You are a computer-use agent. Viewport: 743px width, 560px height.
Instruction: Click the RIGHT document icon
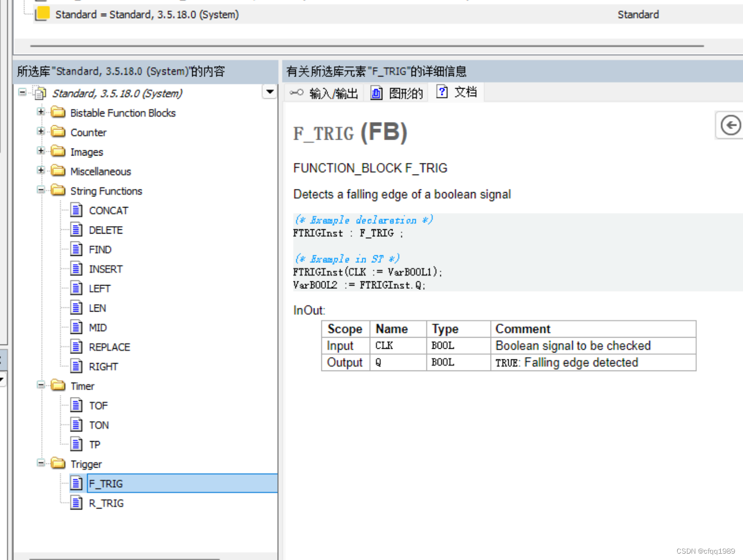click(76, 366)
